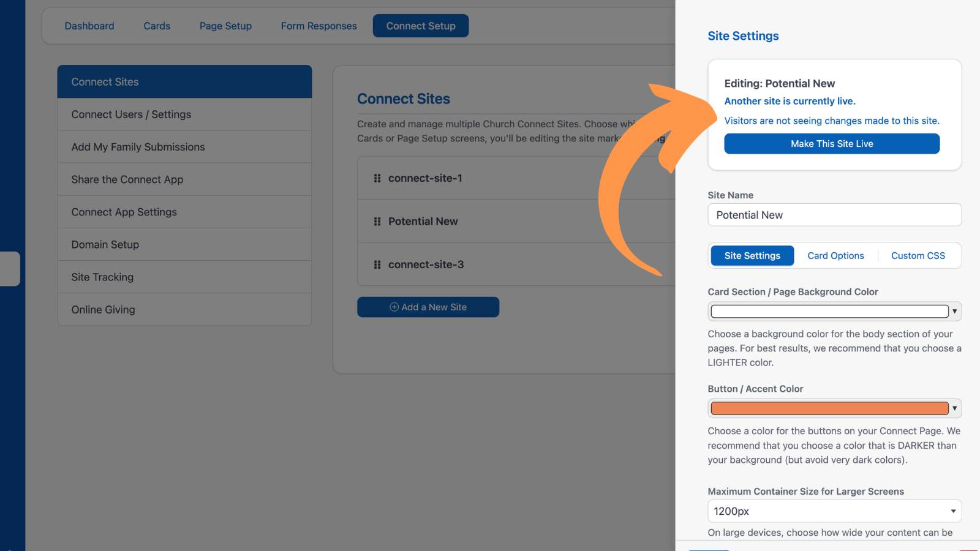980x551 pixels.
Task: Click the collapsed handle on the left sidebar
Action: pos(10,269)
